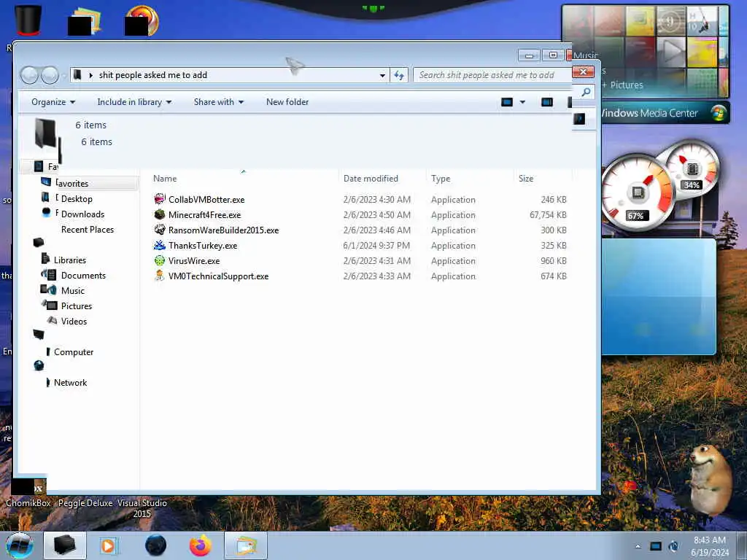
Task: Click the refresh button beside address bar
Action: tap(399, 75)
